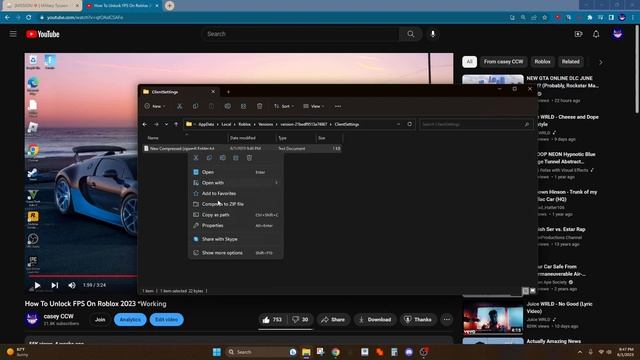
Task: Skip to the next video
Action: click(55, 285)
